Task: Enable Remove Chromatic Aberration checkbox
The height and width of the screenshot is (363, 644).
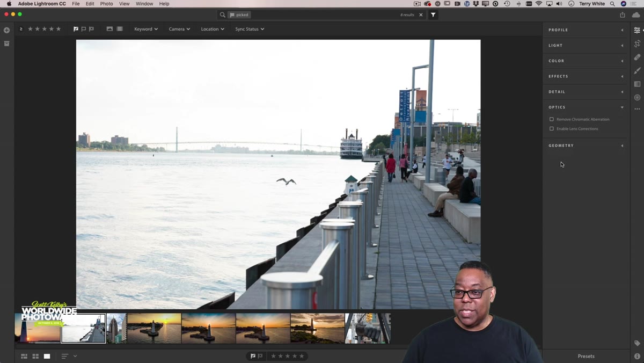Action: point(551,119)
